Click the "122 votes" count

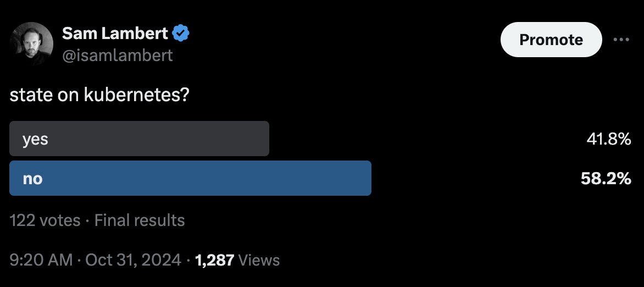(45, 220)
